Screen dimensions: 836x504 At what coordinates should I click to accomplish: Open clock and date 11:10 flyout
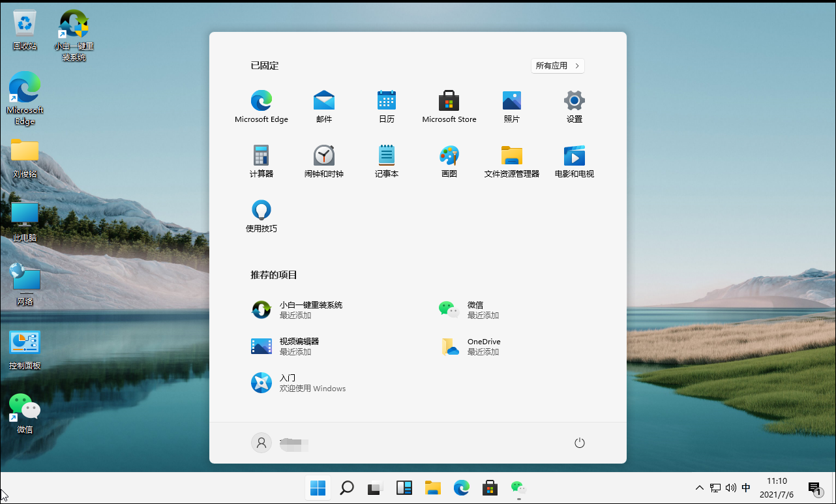[777, 488]
